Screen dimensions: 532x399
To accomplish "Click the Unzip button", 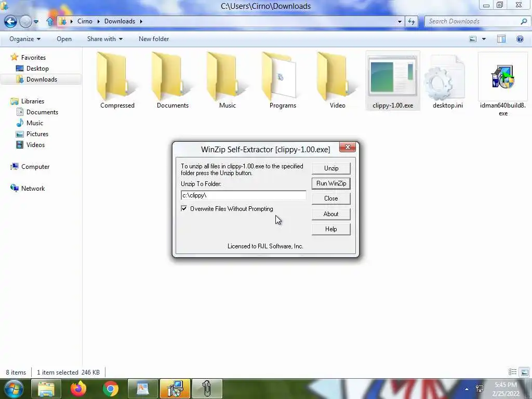I will 331,168.
